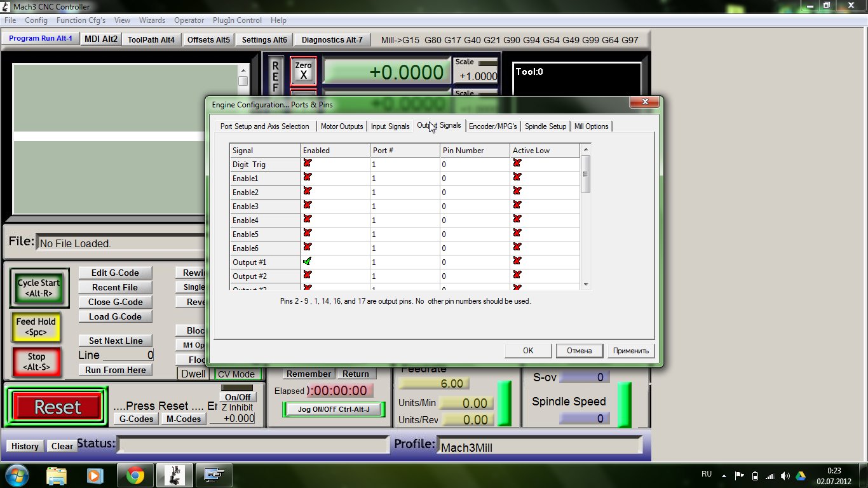Image resolution: width=868 pixels, height=488 pixels.
Task: Open Windows Start menu orb
Action: [15, 475]
